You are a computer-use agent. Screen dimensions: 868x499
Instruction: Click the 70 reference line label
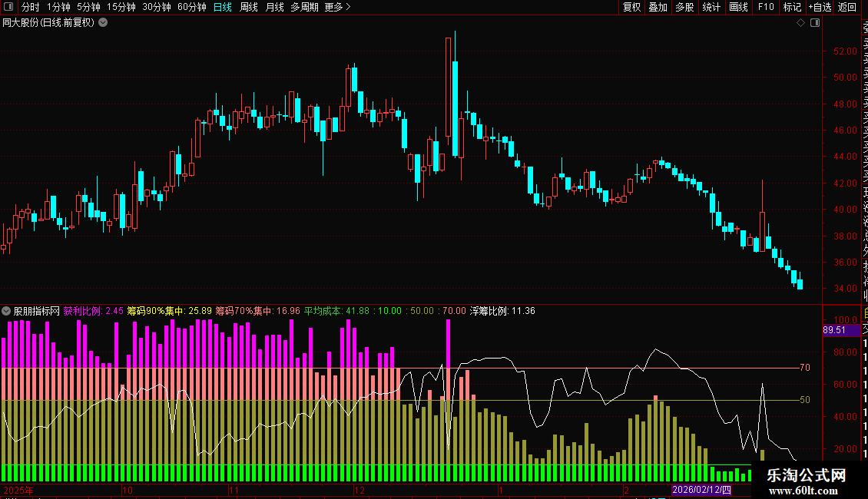805,367
